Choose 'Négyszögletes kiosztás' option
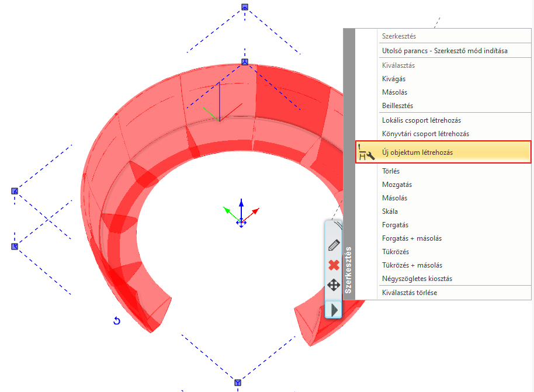The image size is (534, 392). coord(417,279)
